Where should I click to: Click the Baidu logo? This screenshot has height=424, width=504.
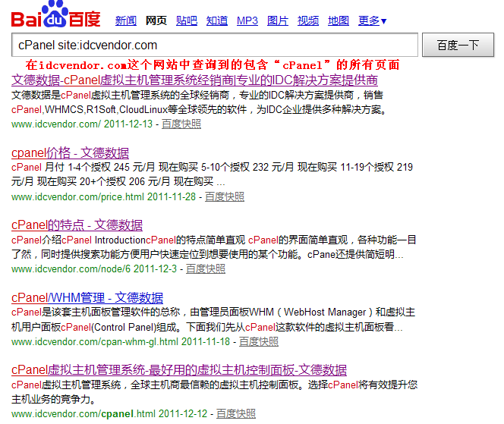[56, 14]
